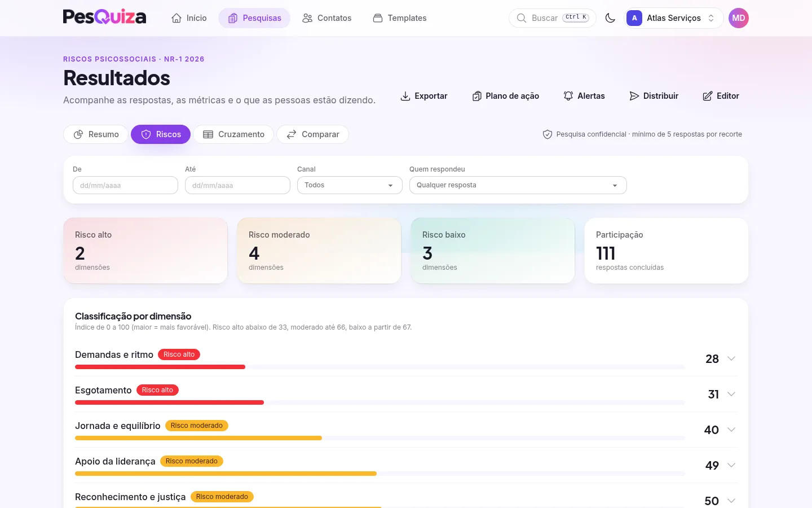Click the Alertas button
812x508 pixels.
(584, 96)
